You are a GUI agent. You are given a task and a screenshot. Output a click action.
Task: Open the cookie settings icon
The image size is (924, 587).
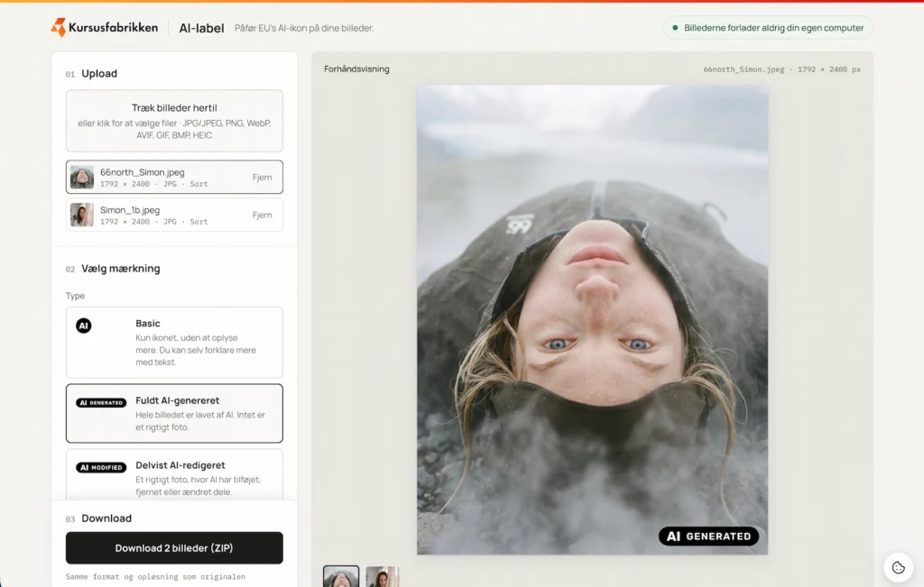point(898,567)
